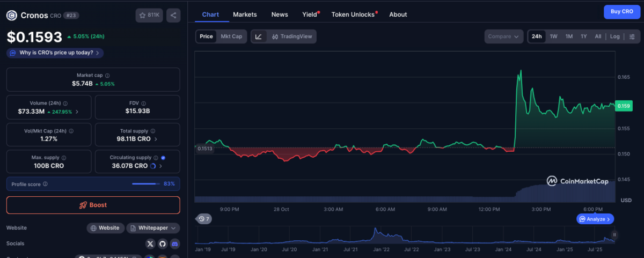Open the GitHub social link
The width and height of the screenshot is (644, 258).
coord(162,244)
